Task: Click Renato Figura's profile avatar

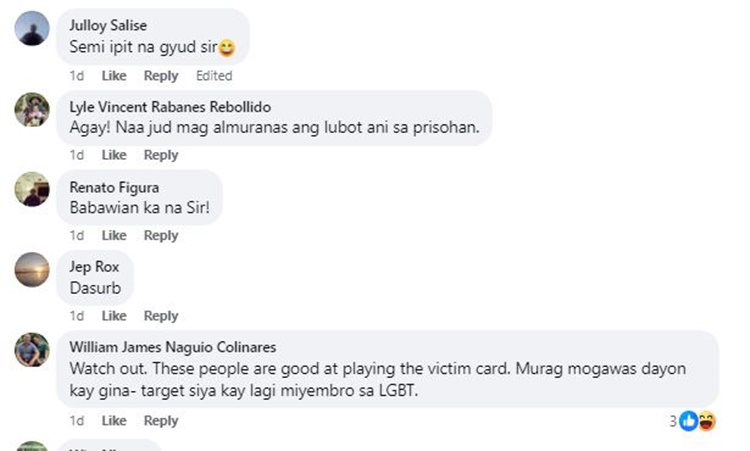Action: 32,189
